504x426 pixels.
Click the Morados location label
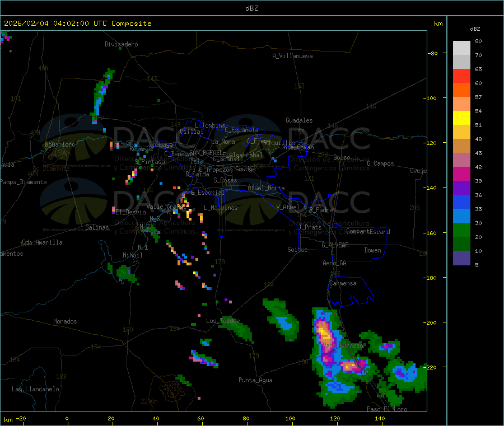[65, 321]
